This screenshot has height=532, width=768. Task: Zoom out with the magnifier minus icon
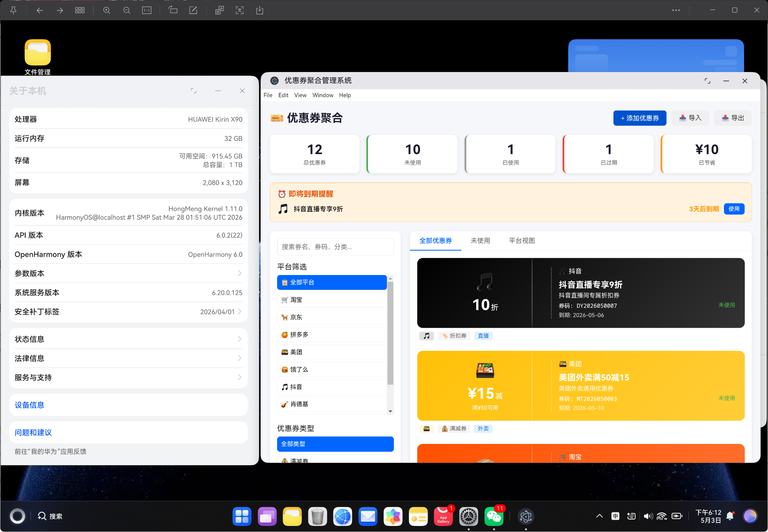pos(127,10)
